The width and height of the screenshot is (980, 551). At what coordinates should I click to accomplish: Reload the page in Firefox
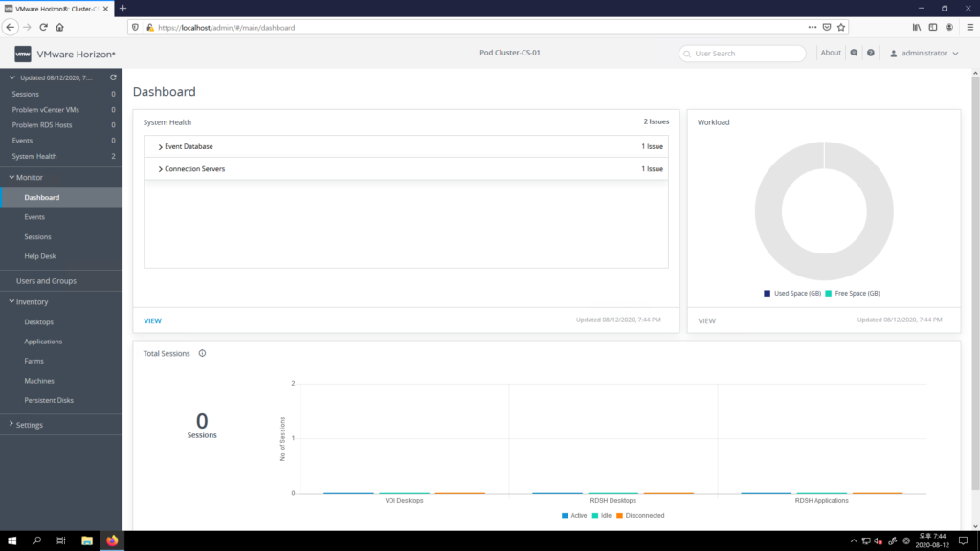tap(43, 28)
